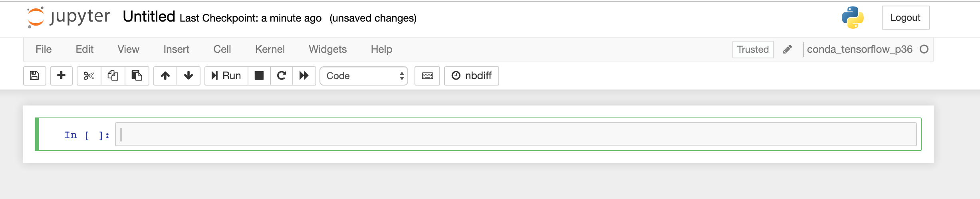Insert a new cell with the plus icon

[x=61, y=76]
